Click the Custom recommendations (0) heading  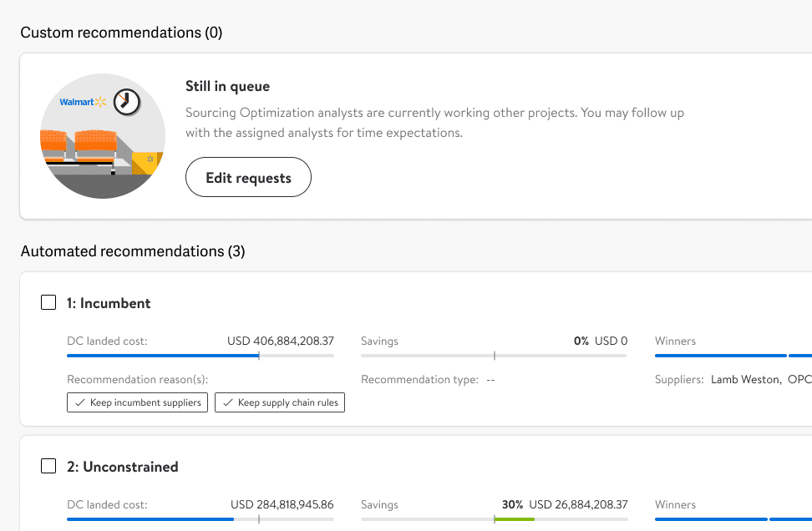coord(121,33)
